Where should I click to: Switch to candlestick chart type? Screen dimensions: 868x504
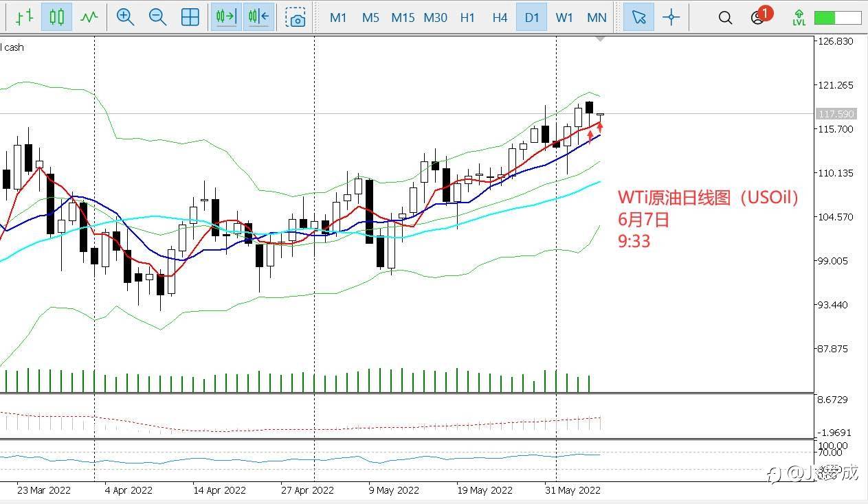pyautogui.click(x=56, y=17)
